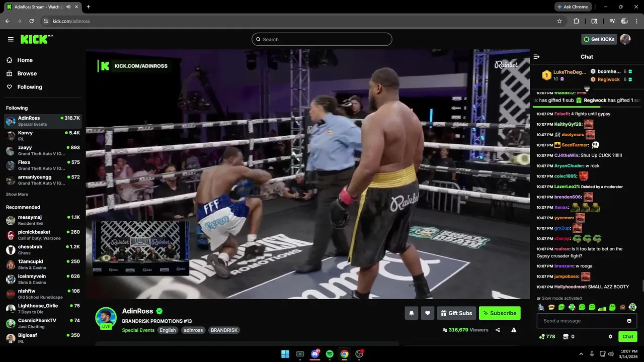Expand the gifters leaderboard handle

(587, 88)
